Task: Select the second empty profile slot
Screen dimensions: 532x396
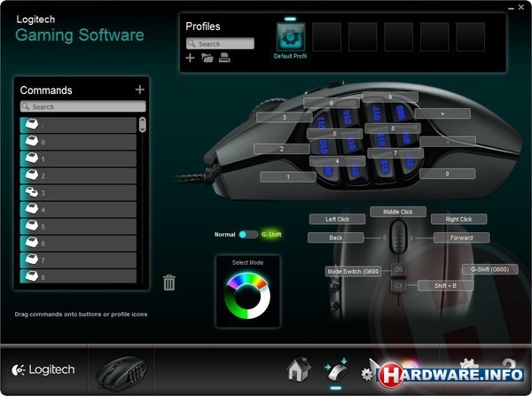Action: (x=363, y=37)
